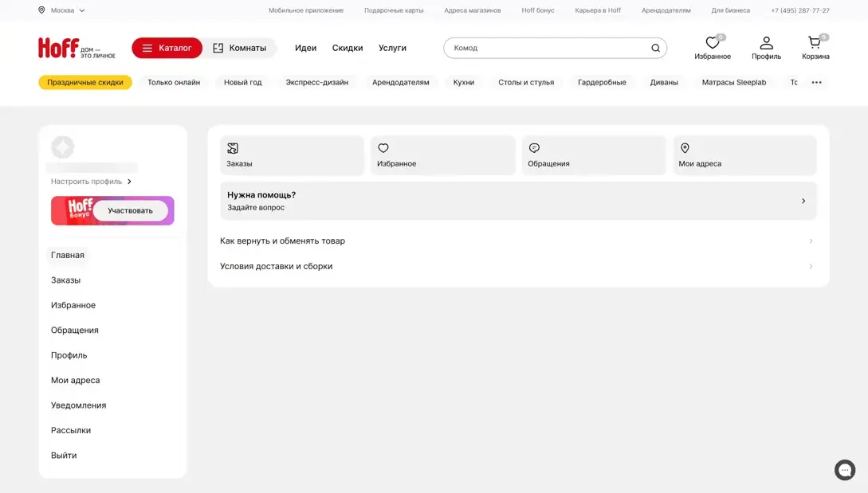This screenshot has height=493, width=868.
Task: Select Уведомления in the sidebar menu
Action: click(78, 405)
